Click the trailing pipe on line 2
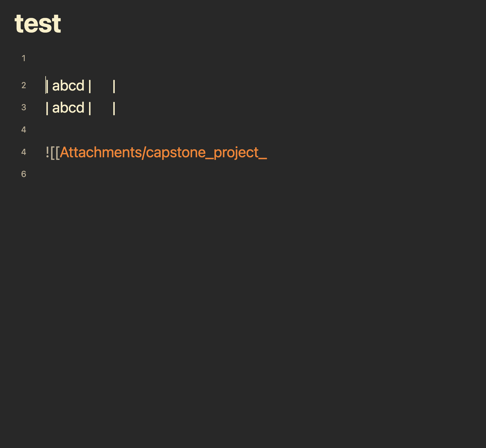Screen dimensions: 486x448 (114, 86)
